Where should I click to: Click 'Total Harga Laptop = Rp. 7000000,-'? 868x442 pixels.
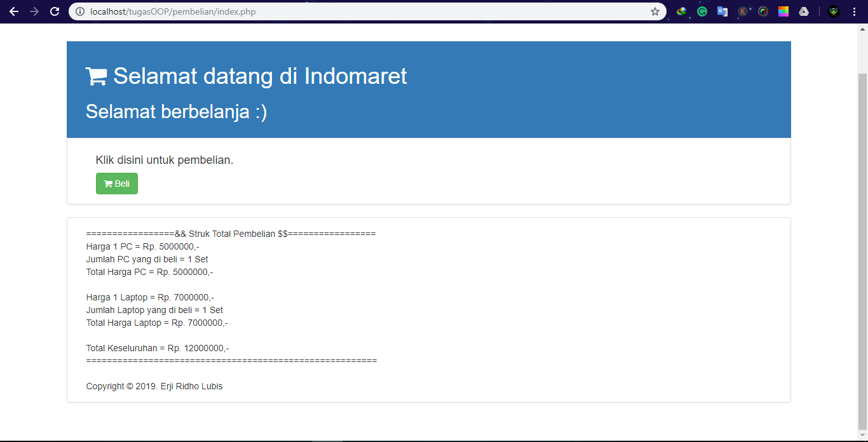pyautogui.click(x=157, y=323)
